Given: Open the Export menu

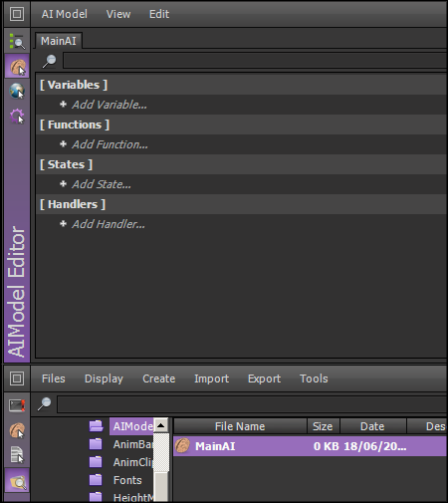Looking at the screenshot, I should (x=264, y=378).
